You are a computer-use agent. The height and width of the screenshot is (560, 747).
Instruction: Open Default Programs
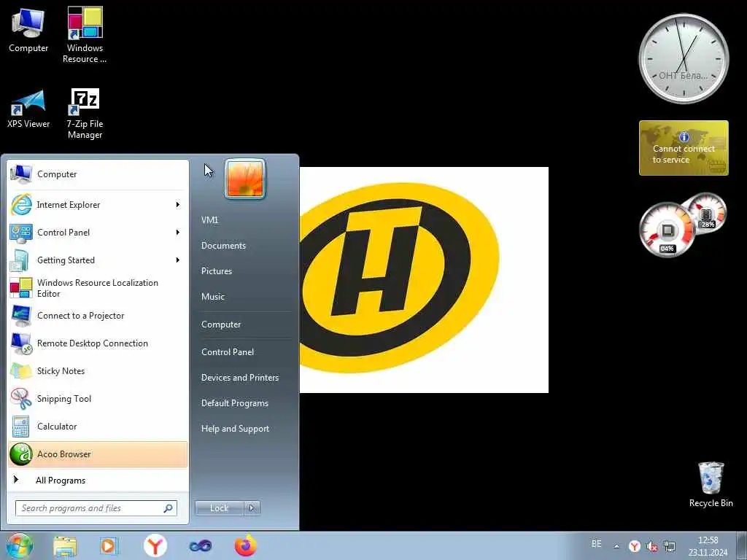(x=234, y=403)
